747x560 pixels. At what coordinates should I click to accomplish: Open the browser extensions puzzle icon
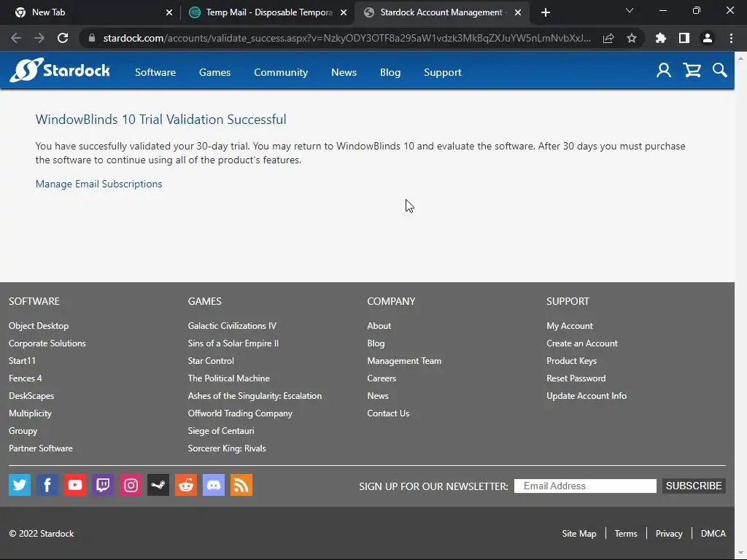661,38
